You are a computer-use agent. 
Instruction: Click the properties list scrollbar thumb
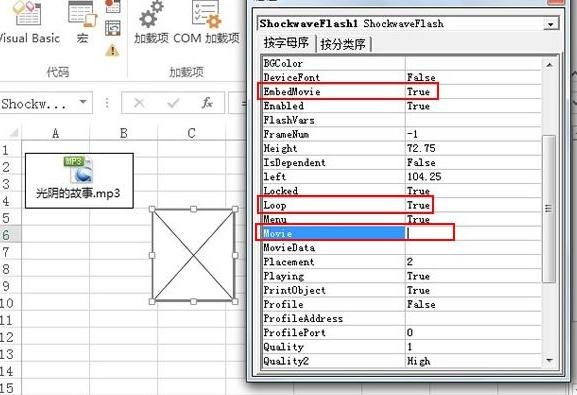coord(549,209)
